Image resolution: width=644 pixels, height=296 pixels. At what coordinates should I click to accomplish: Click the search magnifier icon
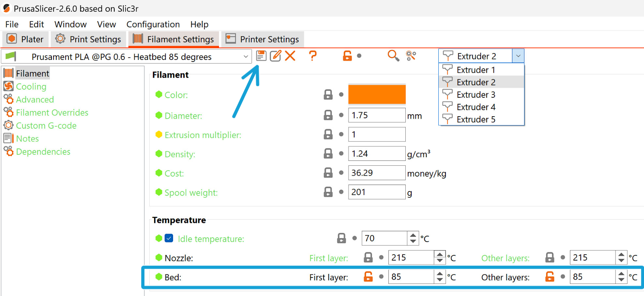(393, 55)
